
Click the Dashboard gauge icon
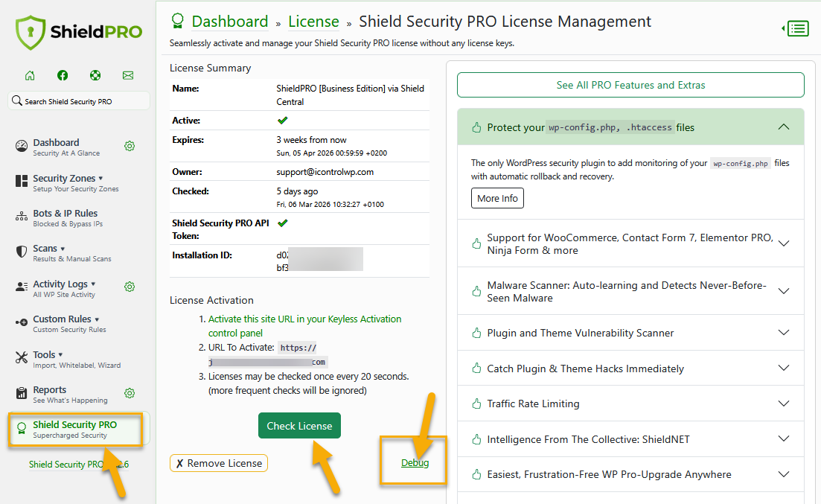(22, 146)
